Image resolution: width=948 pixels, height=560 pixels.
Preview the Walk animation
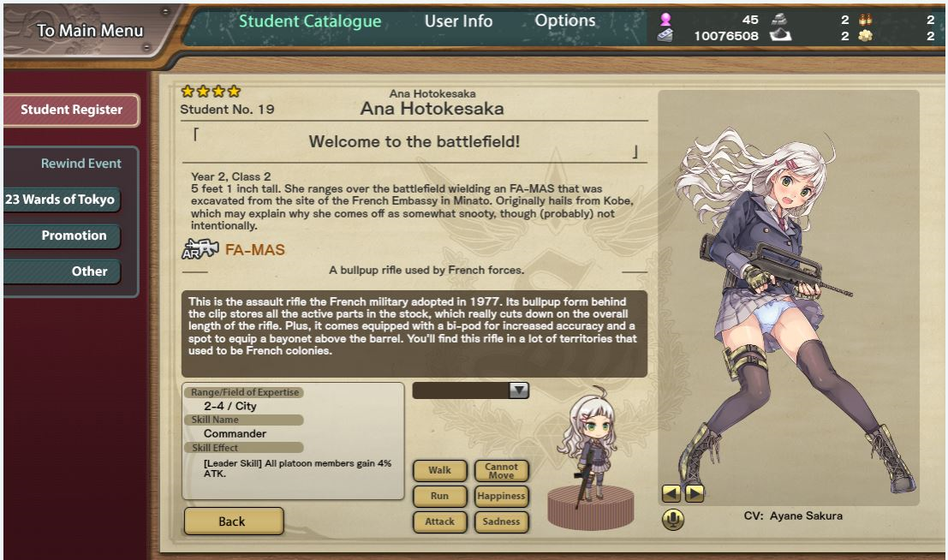439,470
